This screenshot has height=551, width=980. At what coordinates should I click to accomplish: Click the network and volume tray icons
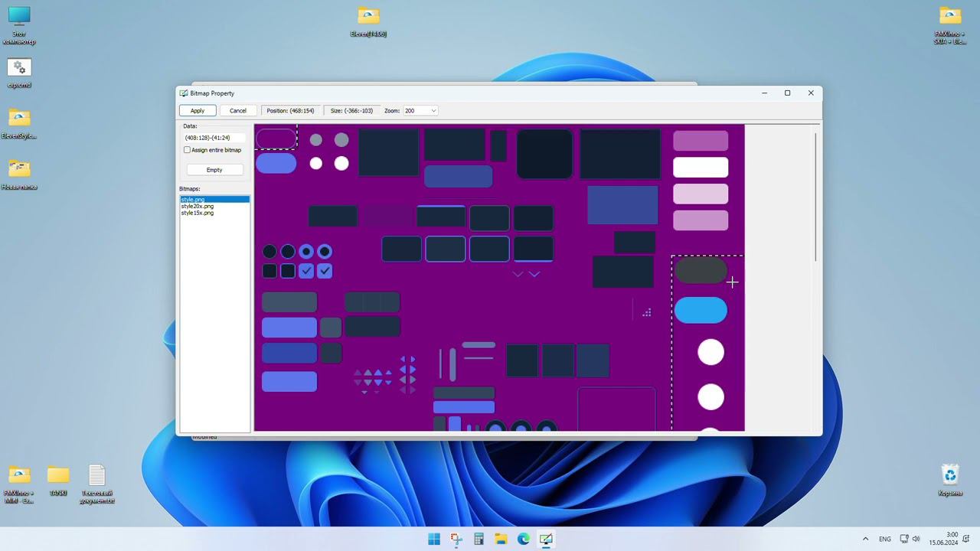click(x=910, y=539)
